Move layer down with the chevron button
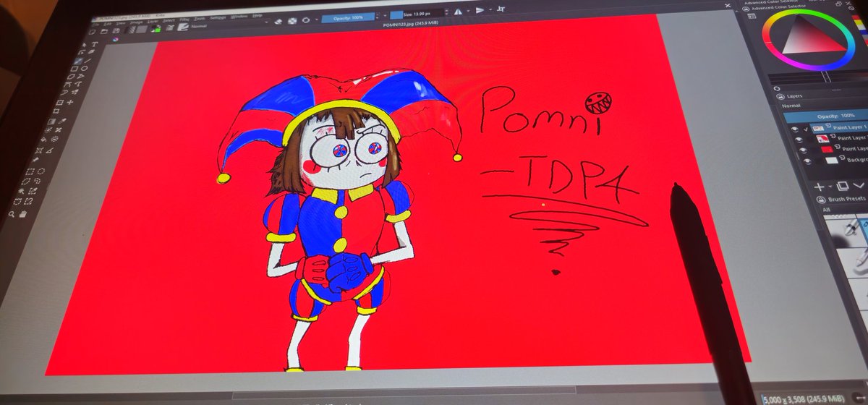This screenshot has height=405, width=868. (859, 185)
